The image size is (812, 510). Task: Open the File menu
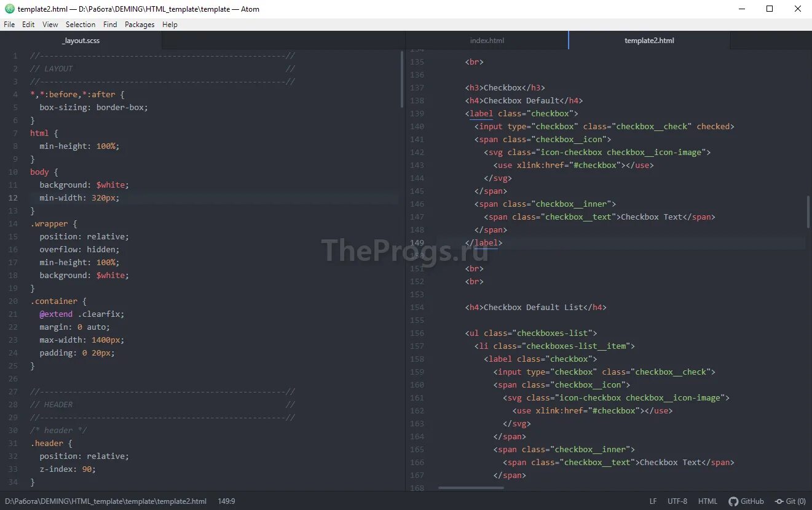9,24
